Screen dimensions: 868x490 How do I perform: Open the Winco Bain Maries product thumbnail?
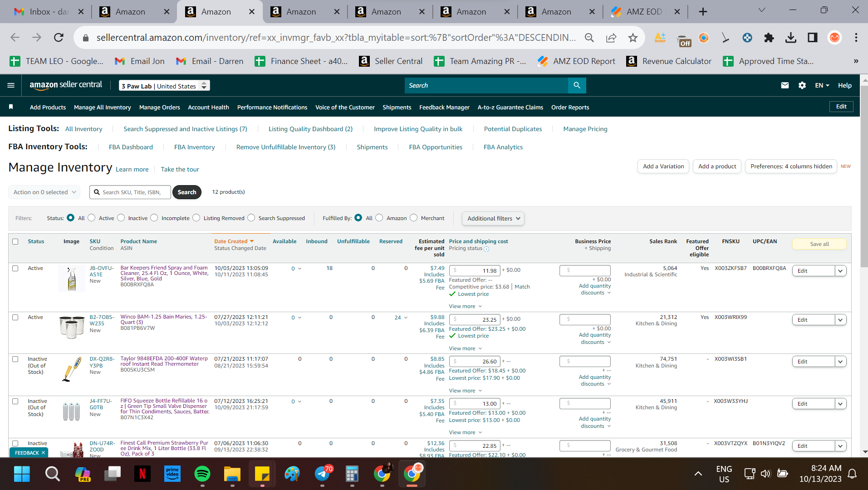(72, 327)
